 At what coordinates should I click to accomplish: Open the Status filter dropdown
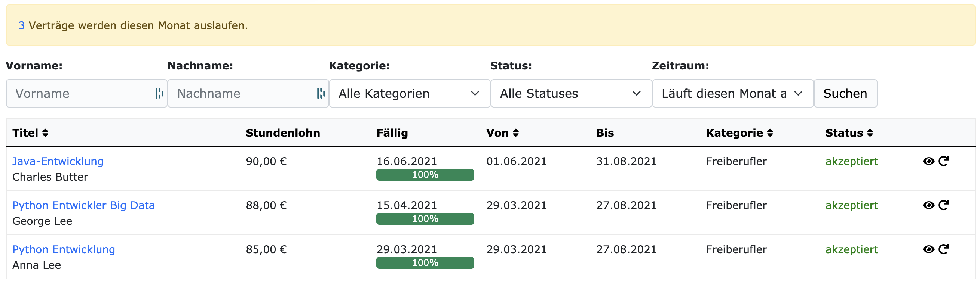tap(570, 93)
